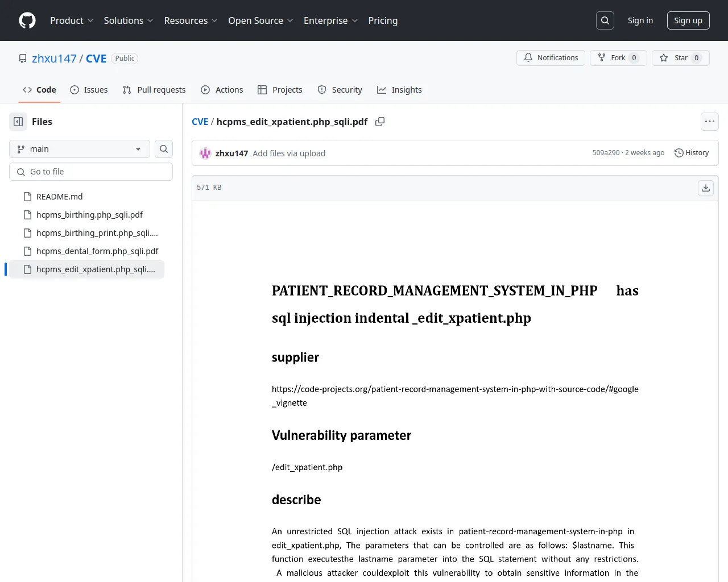Open the Insights tab

click(399, 90)
